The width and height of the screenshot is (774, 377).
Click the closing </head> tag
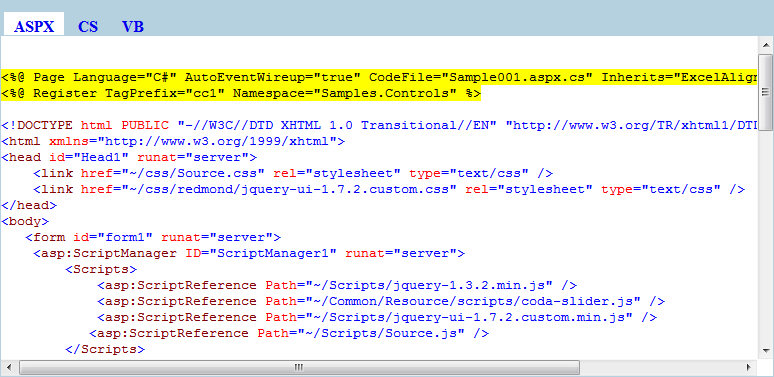tap(29, 205)
